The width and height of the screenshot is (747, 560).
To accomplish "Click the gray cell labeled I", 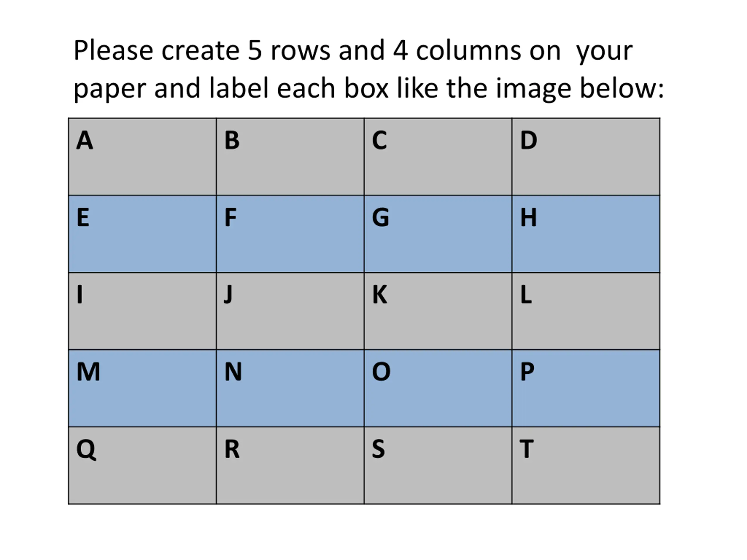I will 142,311.
